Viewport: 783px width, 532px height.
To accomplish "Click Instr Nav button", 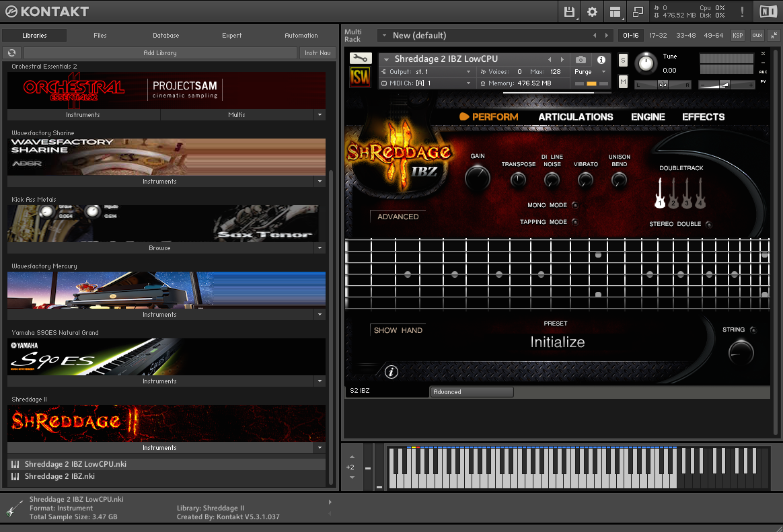I will (x=318, y=52).
